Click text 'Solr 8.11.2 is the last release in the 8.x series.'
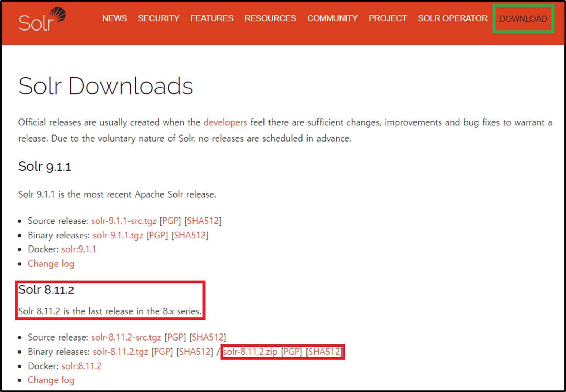566x392 pixels. coord(110,311)
